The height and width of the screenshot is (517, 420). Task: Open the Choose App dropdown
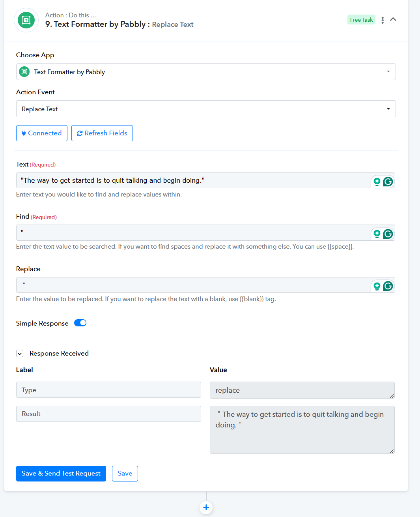coord(206,72)
